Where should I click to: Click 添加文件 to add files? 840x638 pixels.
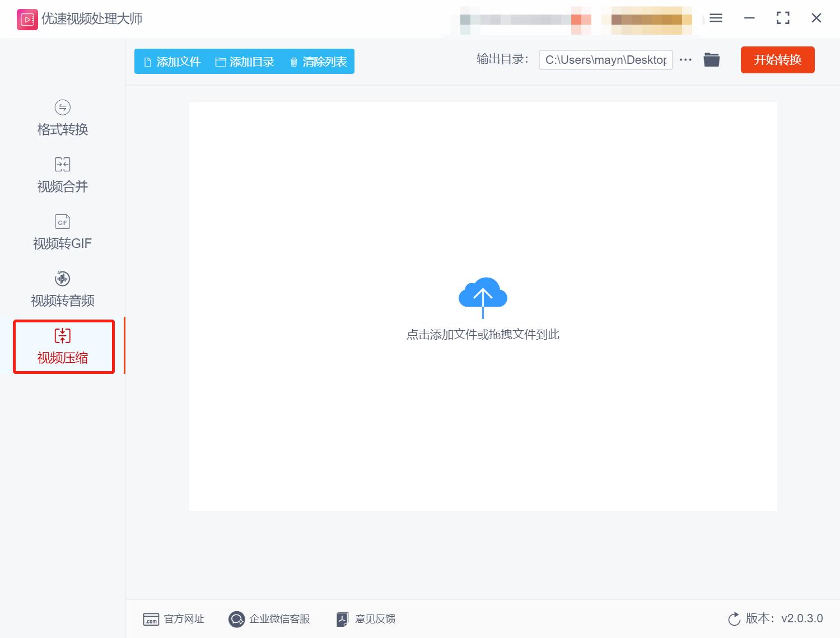pos(171,62)
